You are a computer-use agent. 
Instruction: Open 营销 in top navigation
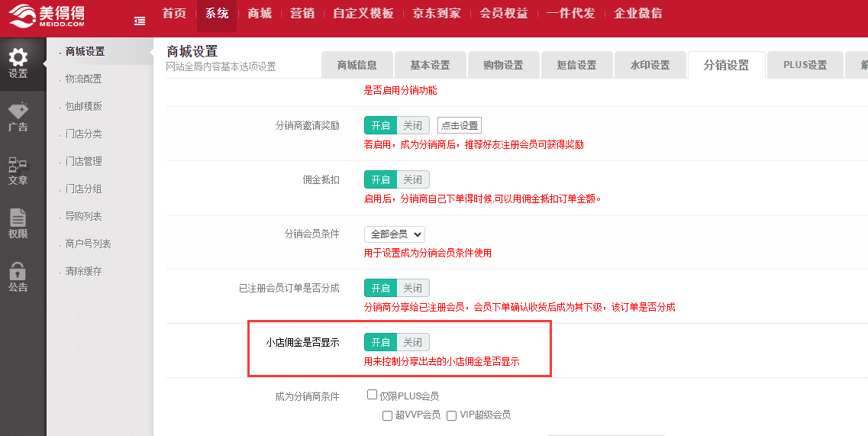[302, 13]
